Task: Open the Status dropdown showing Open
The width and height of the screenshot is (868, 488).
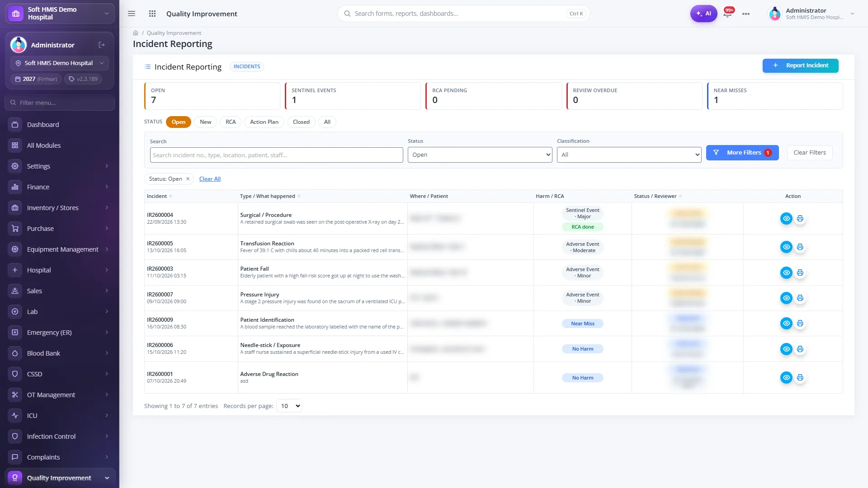Action: (480, 155)
